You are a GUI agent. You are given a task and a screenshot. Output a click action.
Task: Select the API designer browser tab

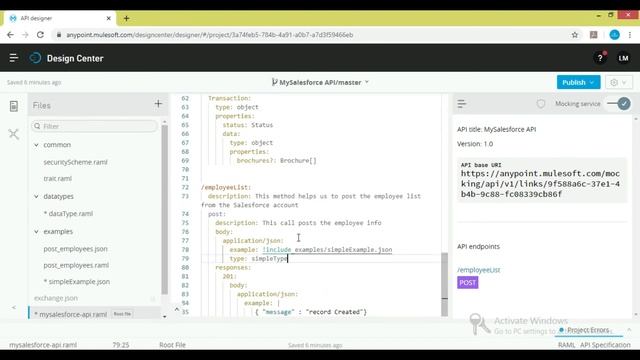pos(61,18)
